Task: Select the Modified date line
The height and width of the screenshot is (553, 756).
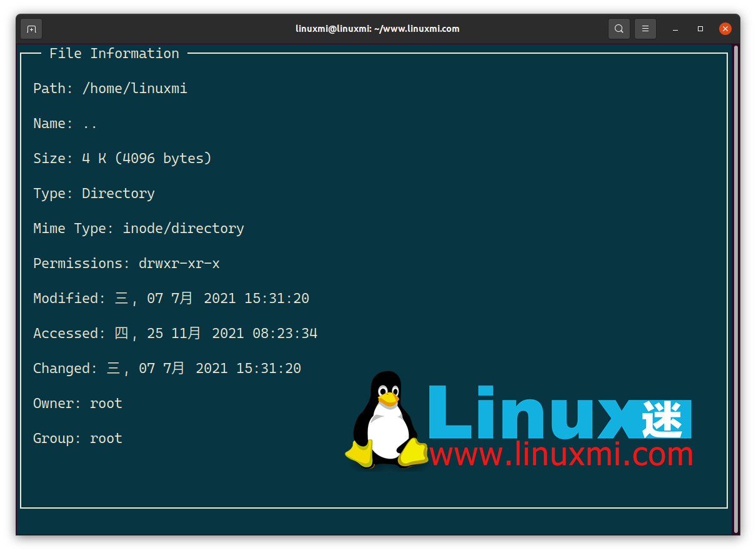Action: click(x=171, y=299)
